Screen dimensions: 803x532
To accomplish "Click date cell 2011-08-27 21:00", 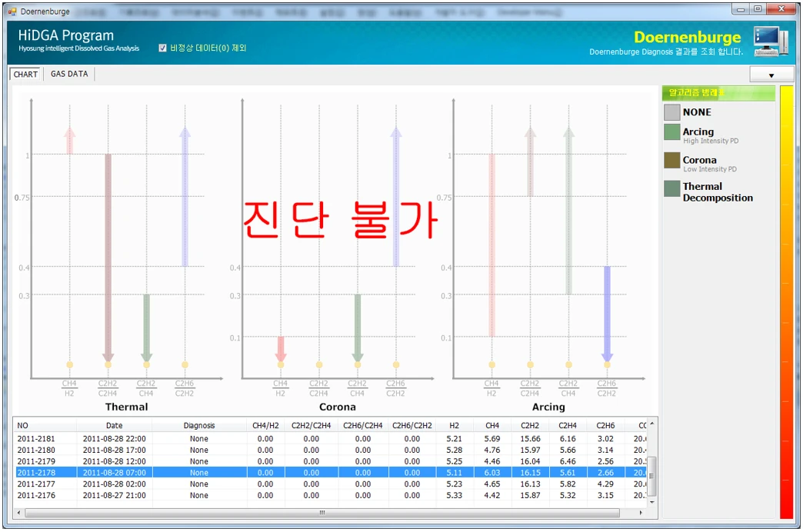I will click(x=114, y=495).
